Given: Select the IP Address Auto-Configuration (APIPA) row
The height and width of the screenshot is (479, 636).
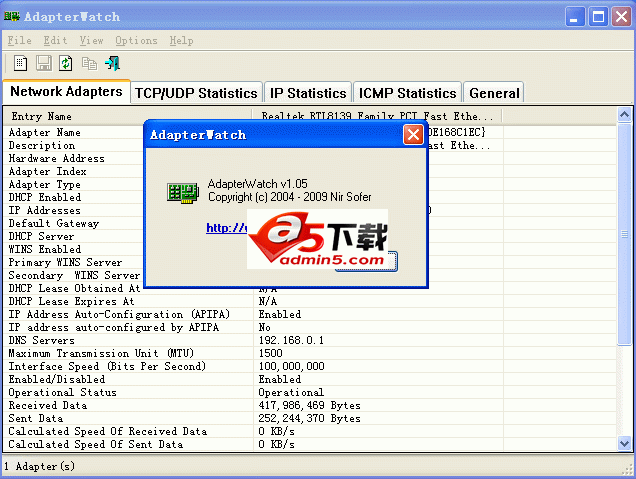Looking at the screenshot, I should coord(310,314).
